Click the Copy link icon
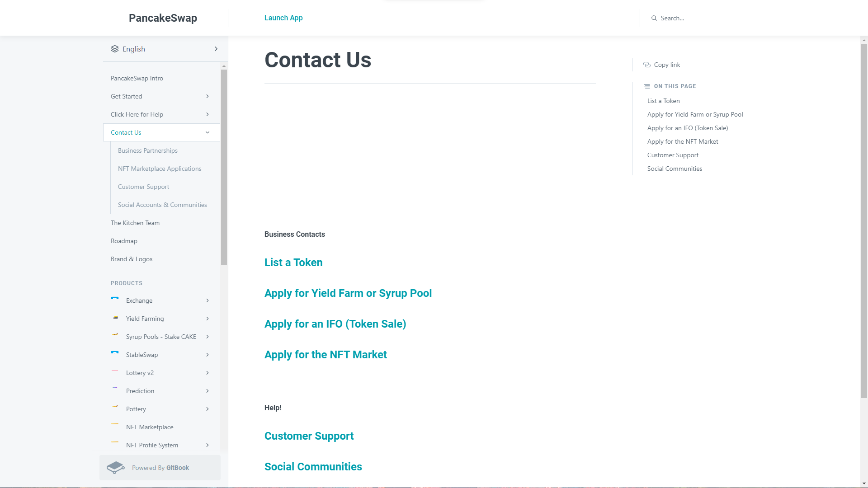The width and height of the screenshot is (868, 488). (x=647, y=65)
